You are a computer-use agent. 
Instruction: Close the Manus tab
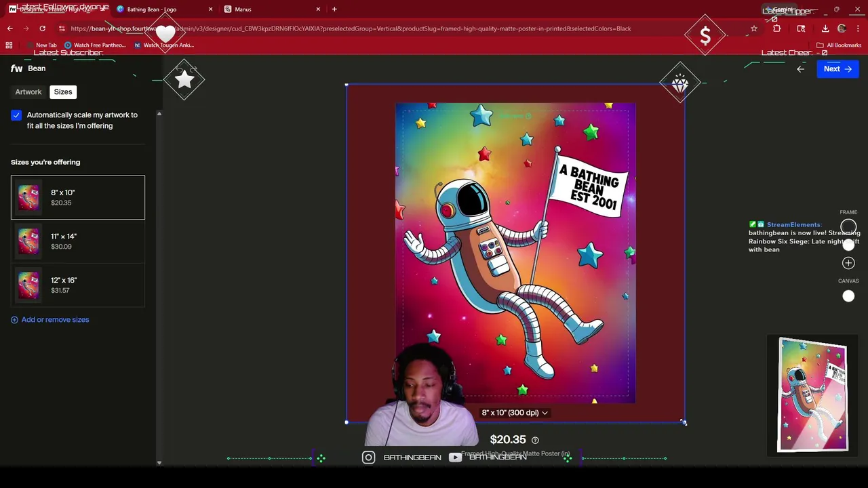pyautogui.click(x=318, y=9)
